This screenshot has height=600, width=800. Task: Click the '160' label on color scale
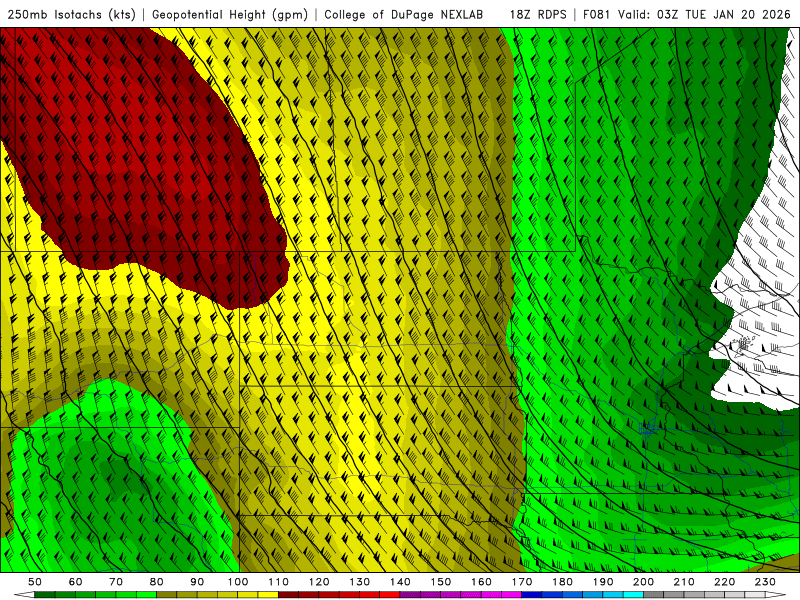(481, 582)
